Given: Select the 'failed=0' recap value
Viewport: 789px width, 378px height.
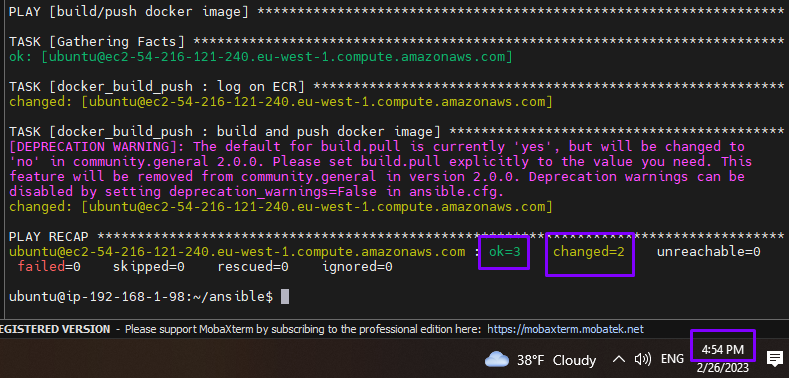Looking at the screenshot, I should click(49, 267).
